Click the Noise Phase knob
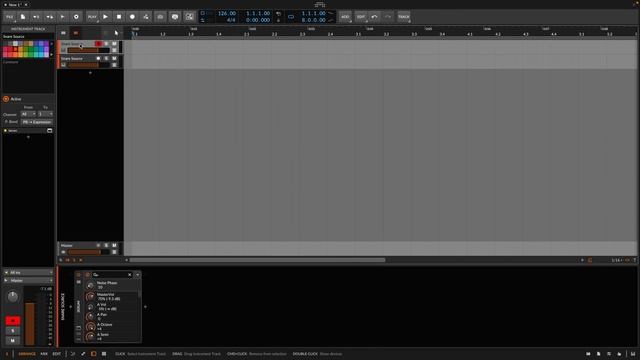This screenshot has height=360, width=640. click(x=90, y=285)
